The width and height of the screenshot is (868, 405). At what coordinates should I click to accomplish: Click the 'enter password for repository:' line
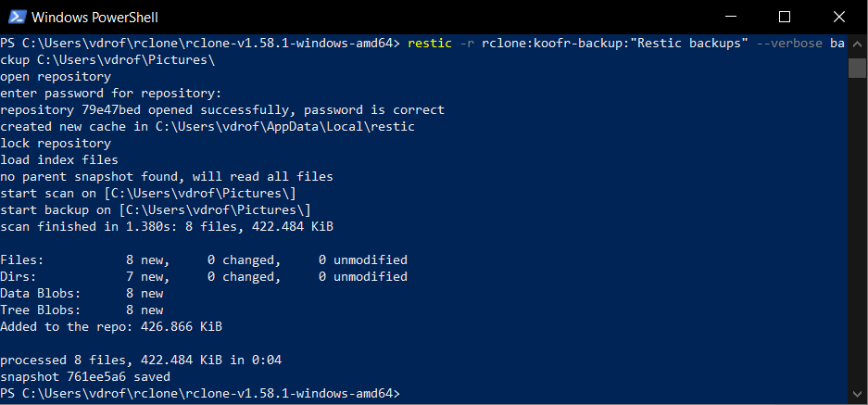pos(111,94)
